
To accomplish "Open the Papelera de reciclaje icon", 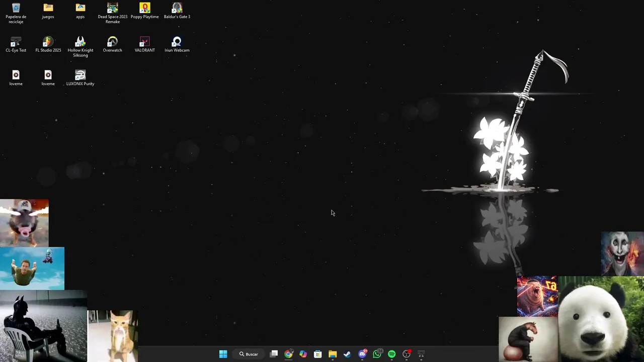I will click(x=16, y=13).
